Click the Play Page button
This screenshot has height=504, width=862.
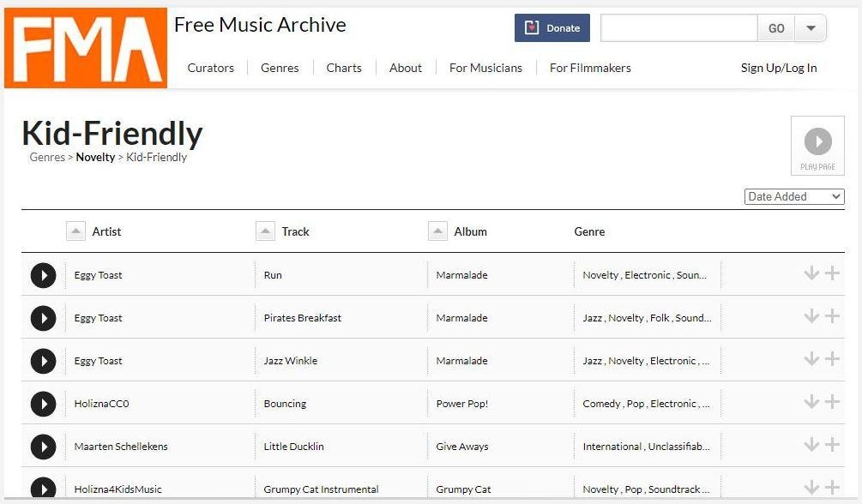click(x=817, y=146)
